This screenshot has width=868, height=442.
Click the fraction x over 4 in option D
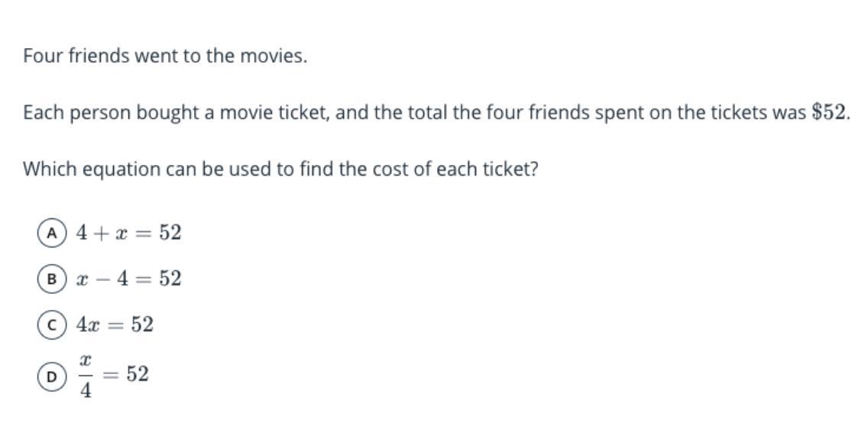86,376
